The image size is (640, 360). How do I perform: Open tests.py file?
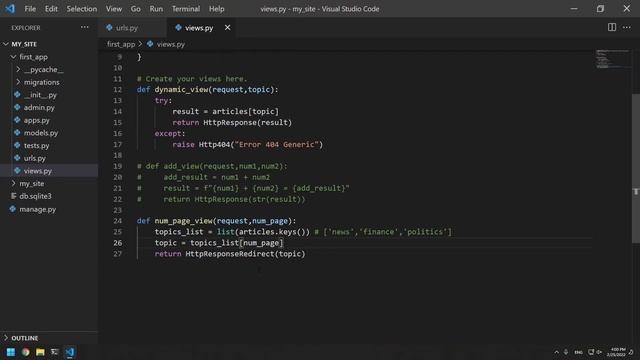[x=36, y=145]
